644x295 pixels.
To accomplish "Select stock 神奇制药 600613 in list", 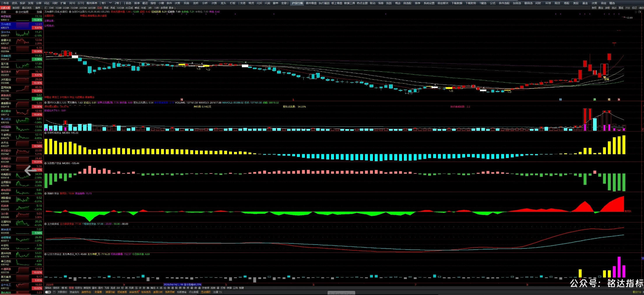I will (x=22, y=18).
